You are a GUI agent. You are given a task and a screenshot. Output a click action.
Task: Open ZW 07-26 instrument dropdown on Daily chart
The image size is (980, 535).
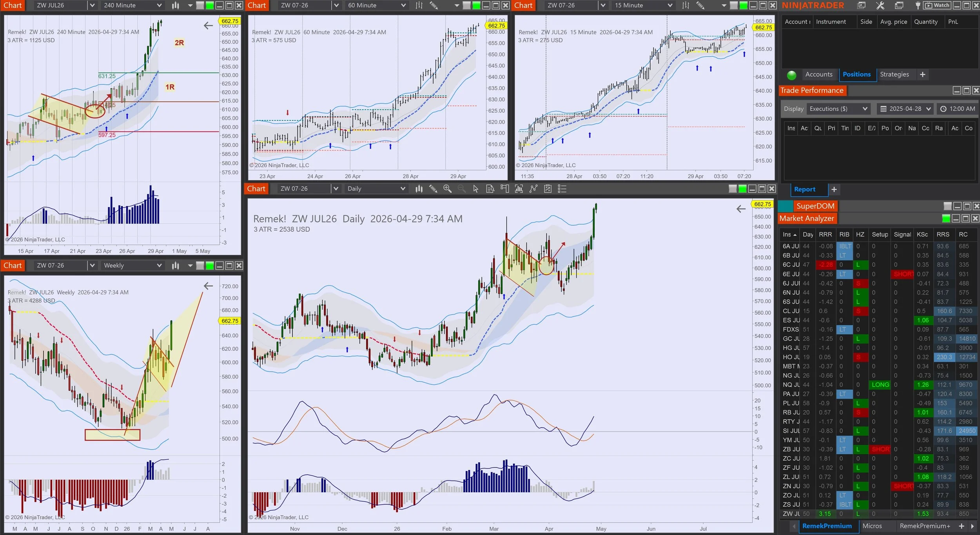[x=336, y=189]
